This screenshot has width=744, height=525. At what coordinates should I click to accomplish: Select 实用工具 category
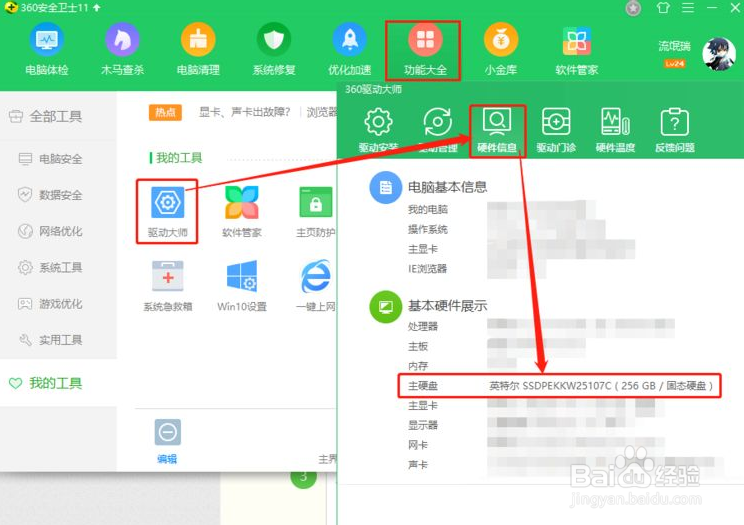tap(50, 340)
